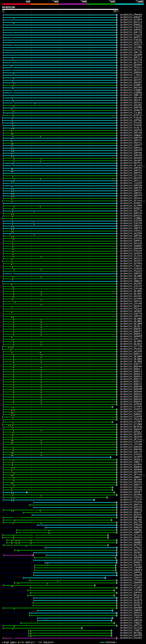Select the UniRef100_A3QRB7 label
This screenshot has height=644, width=146.
point(131,90)
